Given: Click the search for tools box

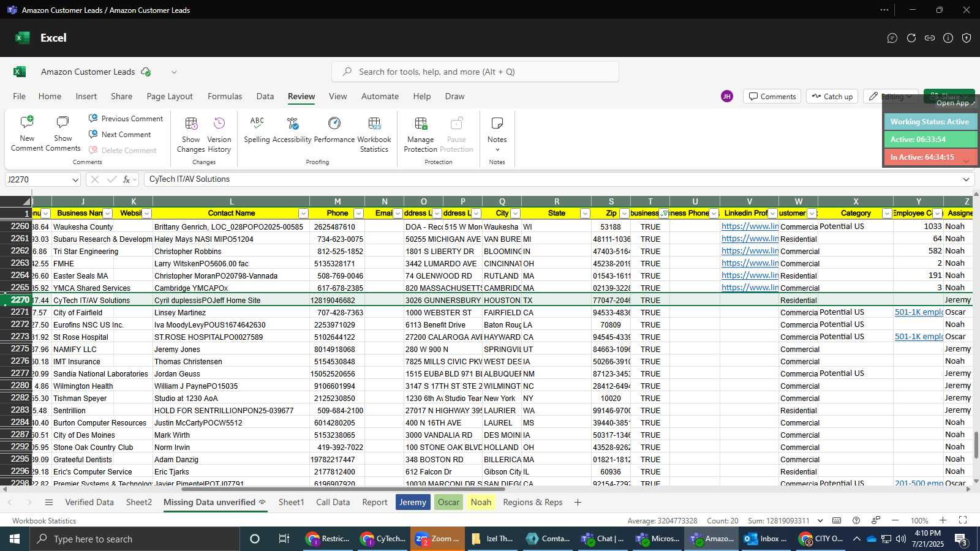Looking at the screenshot, I should click(x=475, y=72).
